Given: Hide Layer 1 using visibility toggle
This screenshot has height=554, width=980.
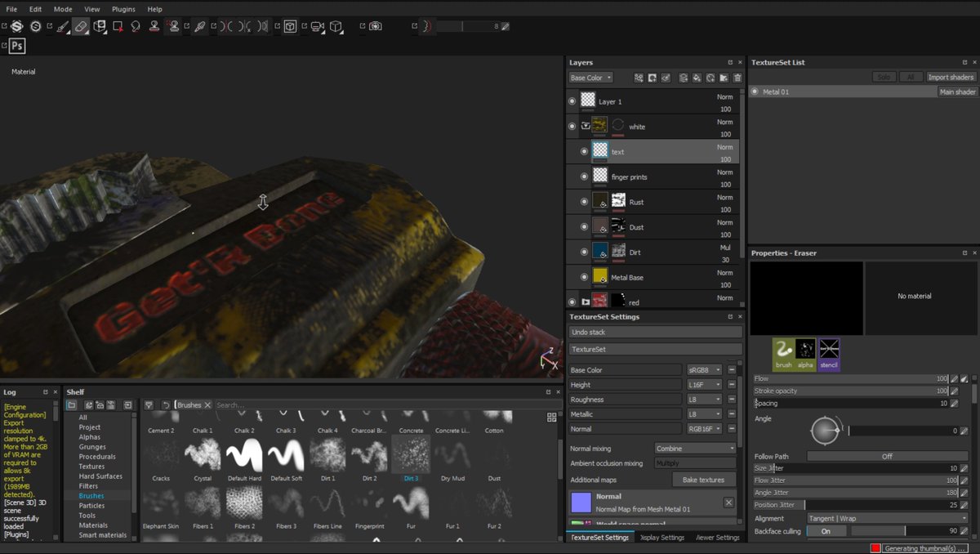Looking at the screenshot, I should 572,101.
